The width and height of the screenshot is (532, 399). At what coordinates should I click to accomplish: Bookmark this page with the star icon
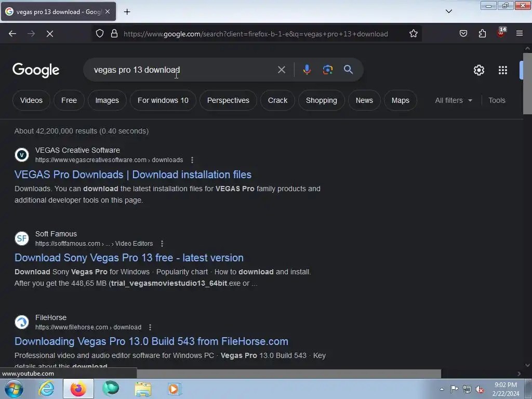(x=413, y=34)
